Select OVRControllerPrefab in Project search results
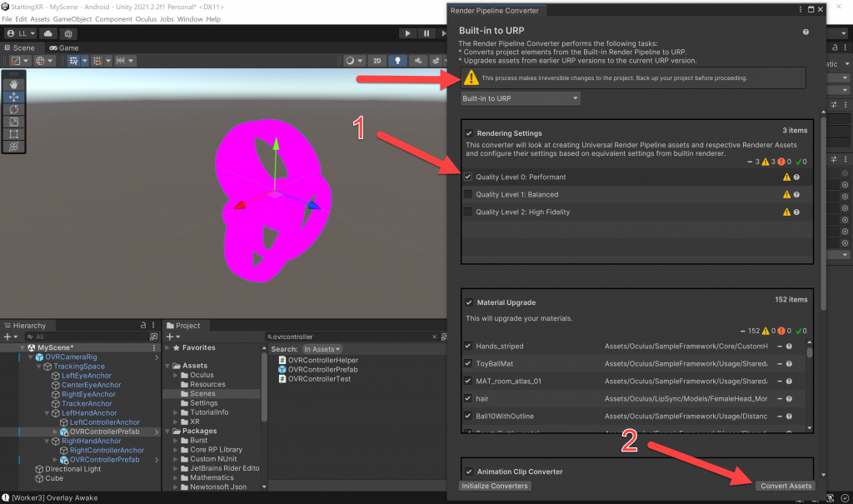 pos(322,370)
